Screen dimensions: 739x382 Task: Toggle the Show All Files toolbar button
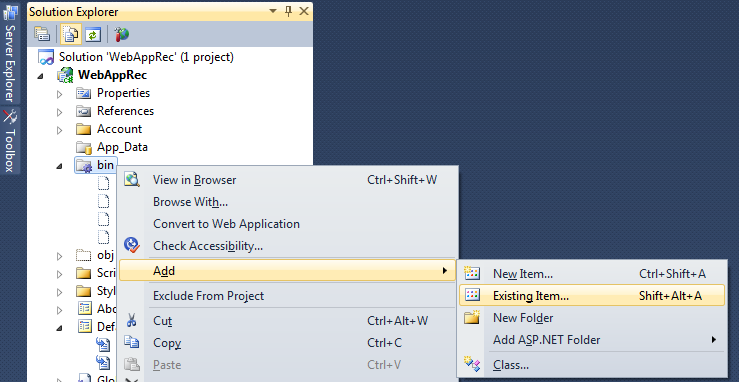pos(71,34)
